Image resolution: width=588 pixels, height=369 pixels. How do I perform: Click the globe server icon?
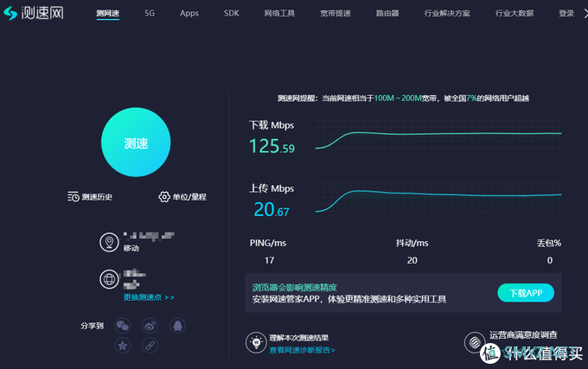pyautogui.click(x=109, y=279)
